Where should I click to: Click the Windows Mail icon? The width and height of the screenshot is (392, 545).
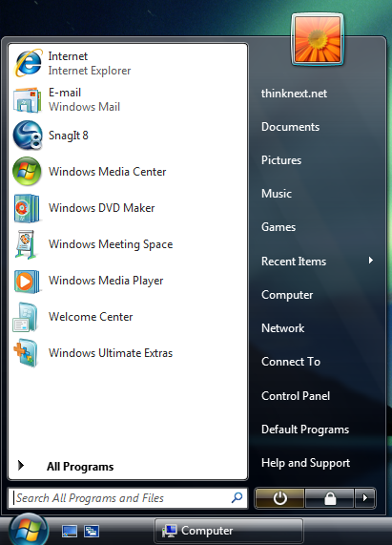click(x=28, y=100)
